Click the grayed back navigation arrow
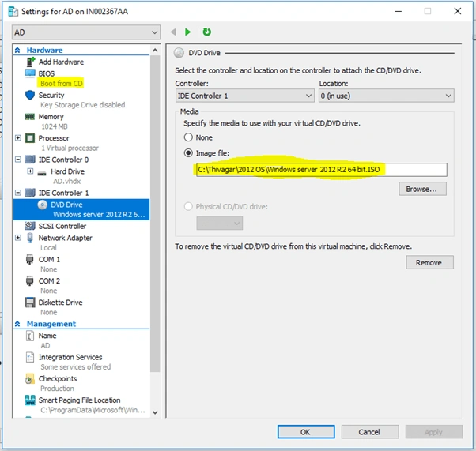 (x=173, y=32)
